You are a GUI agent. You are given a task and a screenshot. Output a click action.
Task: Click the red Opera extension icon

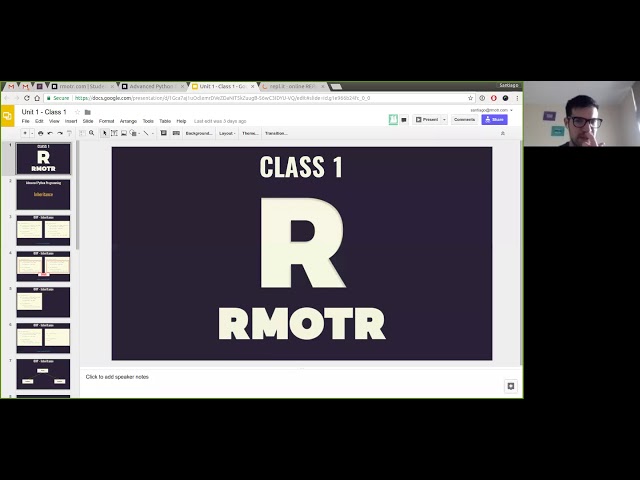click(x=493, y=98)
